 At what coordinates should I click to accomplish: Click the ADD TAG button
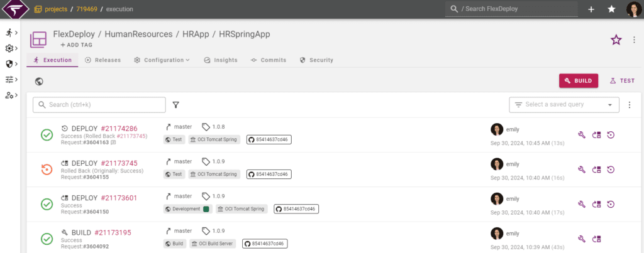pyautogui.click(x=76, y=45)
